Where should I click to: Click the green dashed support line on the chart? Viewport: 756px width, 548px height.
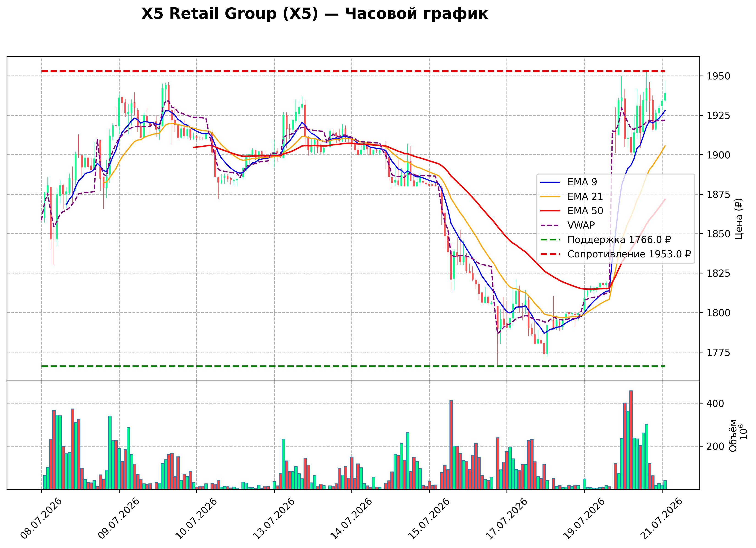[353, 366]
